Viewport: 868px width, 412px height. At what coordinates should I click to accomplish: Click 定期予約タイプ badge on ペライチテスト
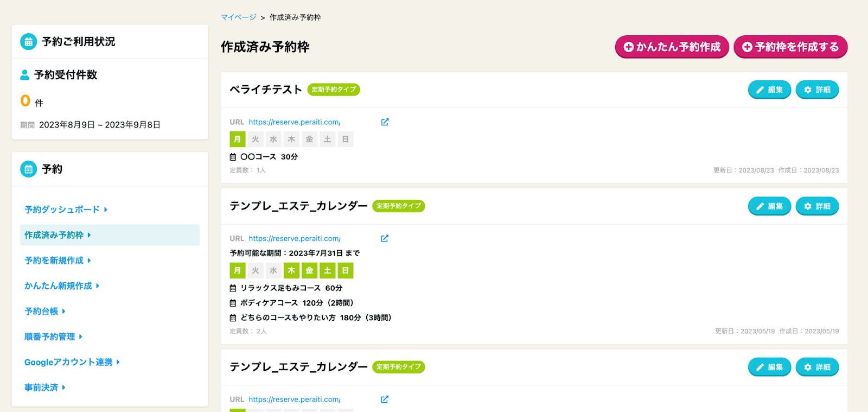(334, 90)
